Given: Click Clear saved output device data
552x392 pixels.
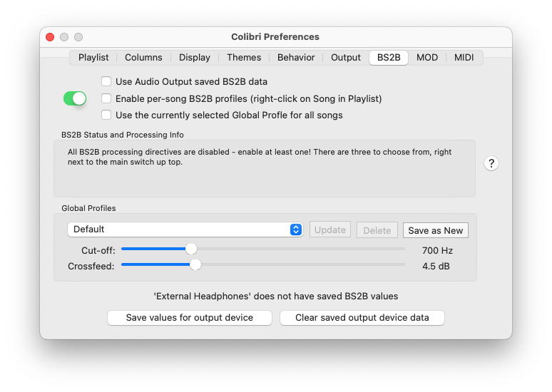Looking at the screenshot, I should (362, 318).
